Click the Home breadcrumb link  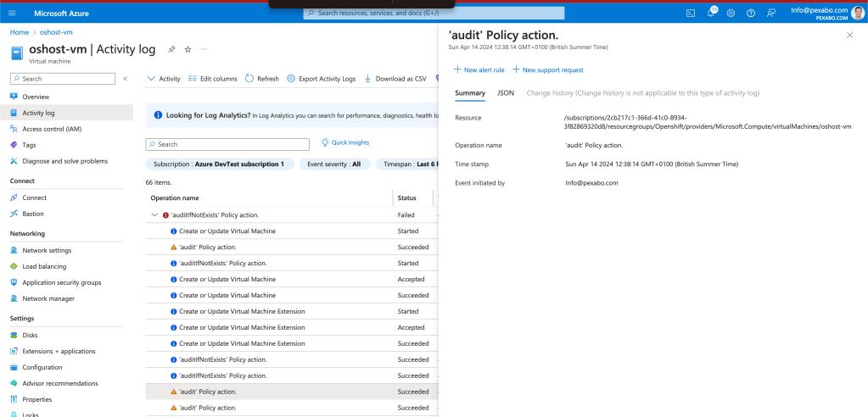20,32
